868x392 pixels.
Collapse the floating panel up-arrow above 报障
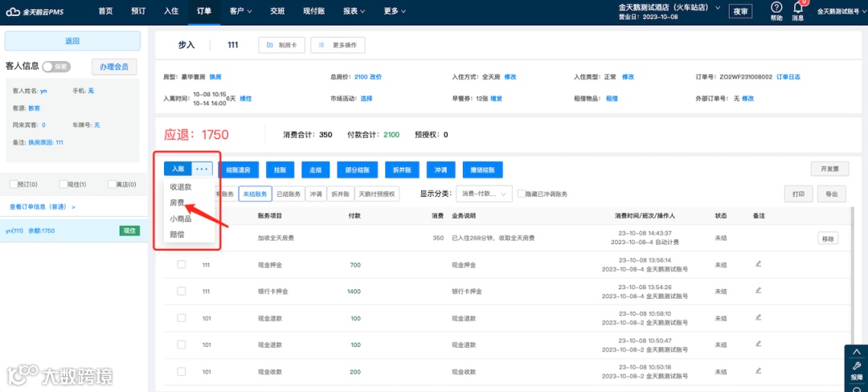pos(856,351)
